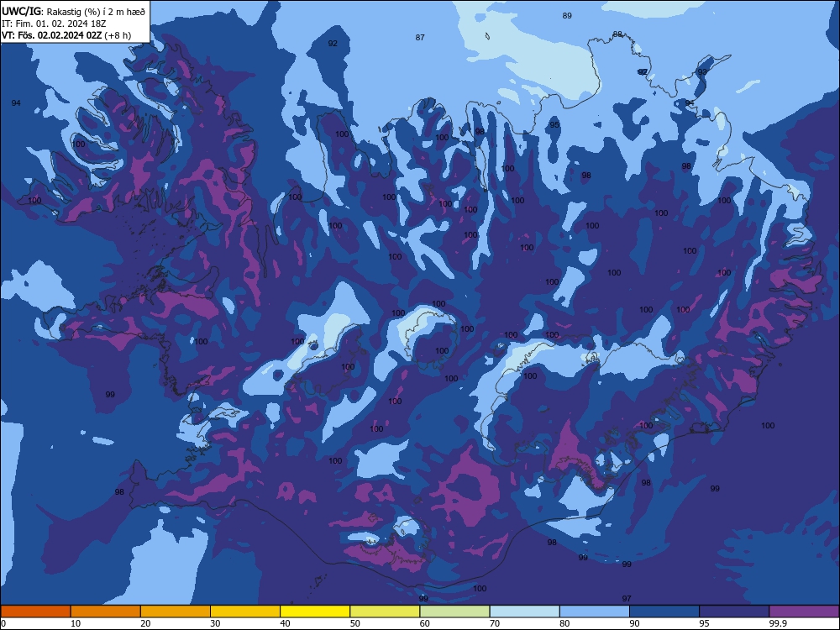This screenshot has width=840, height=630.
Task: Click the pale yellow 50–60 legend swatch
Action: [385, 612]
